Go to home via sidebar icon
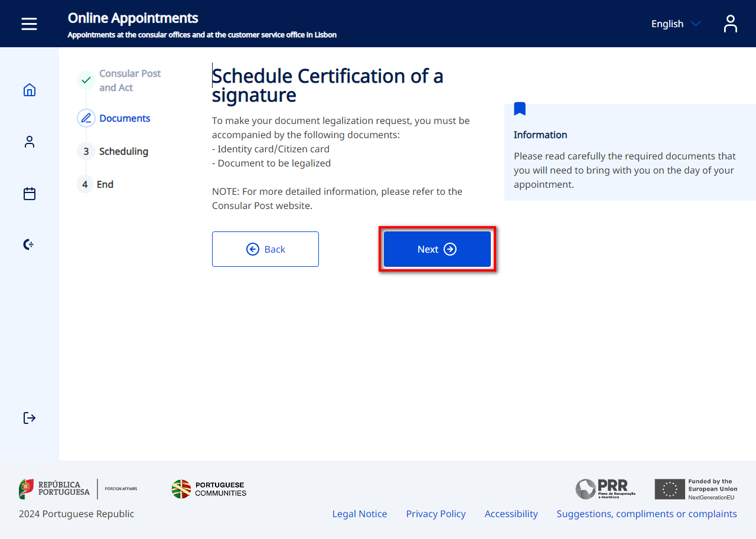The width and height of the screenshot is (756, 539). 30,90
